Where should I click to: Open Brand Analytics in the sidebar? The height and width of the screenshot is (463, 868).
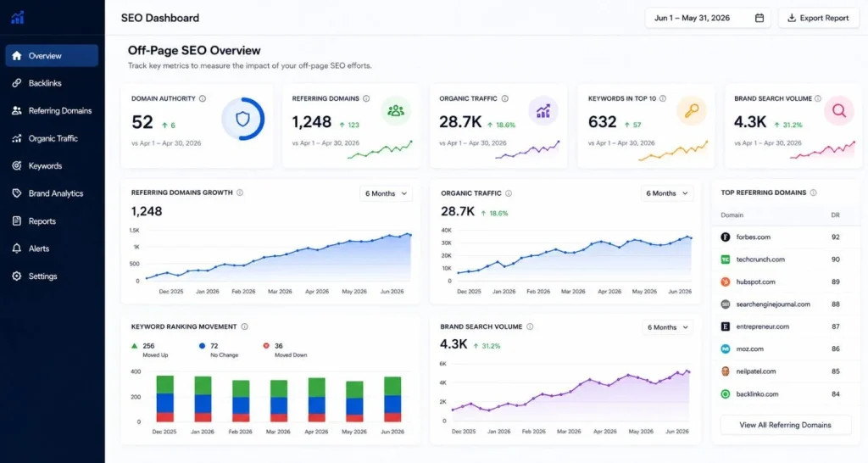tap(52, 193)
